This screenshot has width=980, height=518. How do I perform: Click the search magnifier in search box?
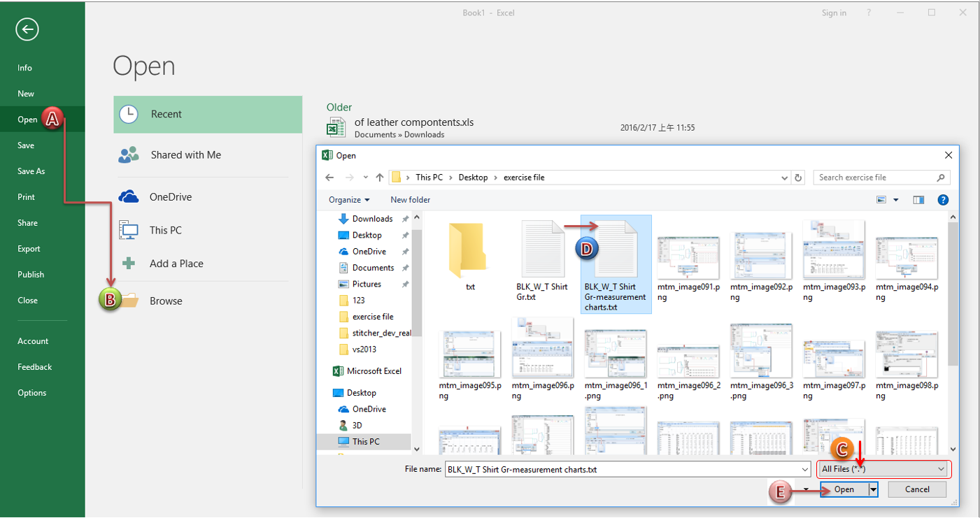click(x=941, y=178)
